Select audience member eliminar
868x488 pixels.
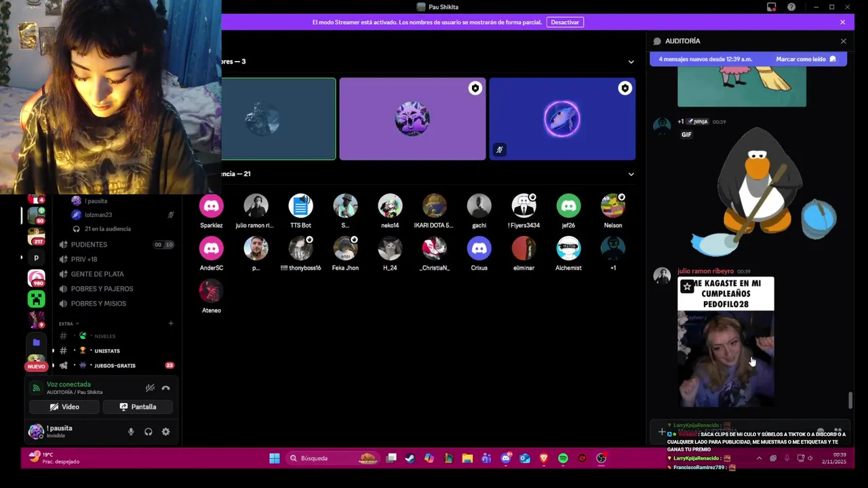pyautogui.click(x=524, y=254)
